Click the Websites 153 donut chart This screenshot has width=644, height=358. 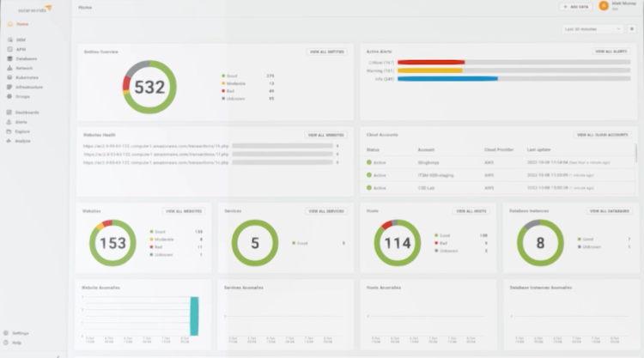click(x=113, y=243)
